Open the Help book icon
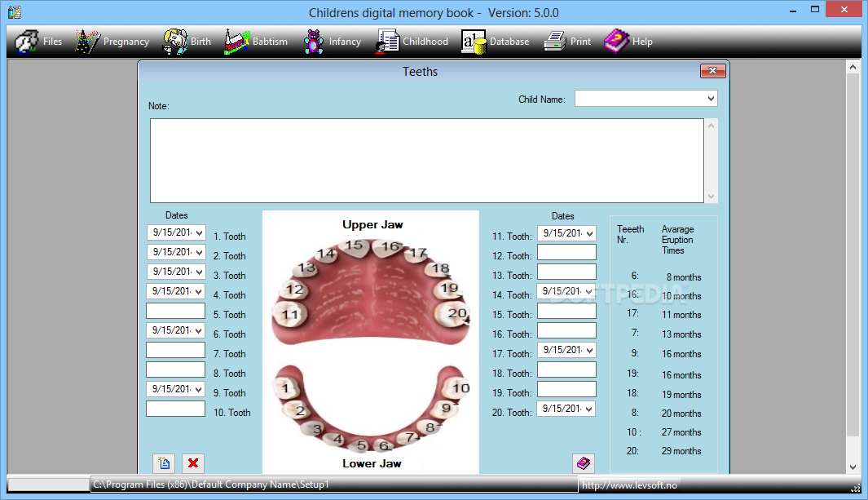 tap(616, 42)
